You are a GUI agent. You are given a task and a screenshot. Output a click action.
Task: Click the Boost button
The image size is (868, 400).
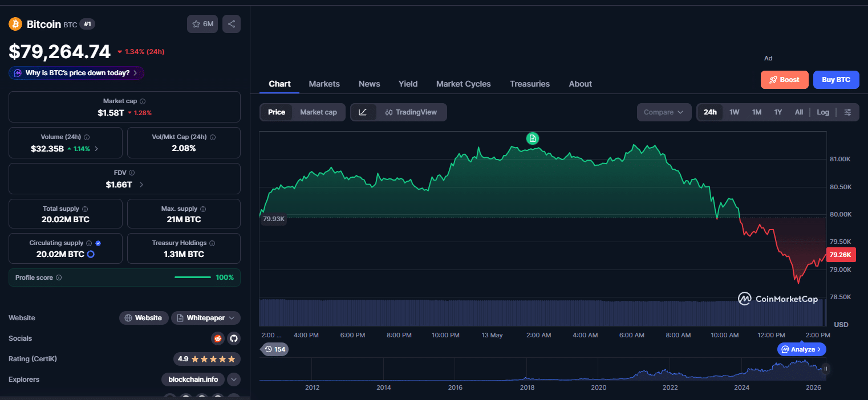pos(784,80)
